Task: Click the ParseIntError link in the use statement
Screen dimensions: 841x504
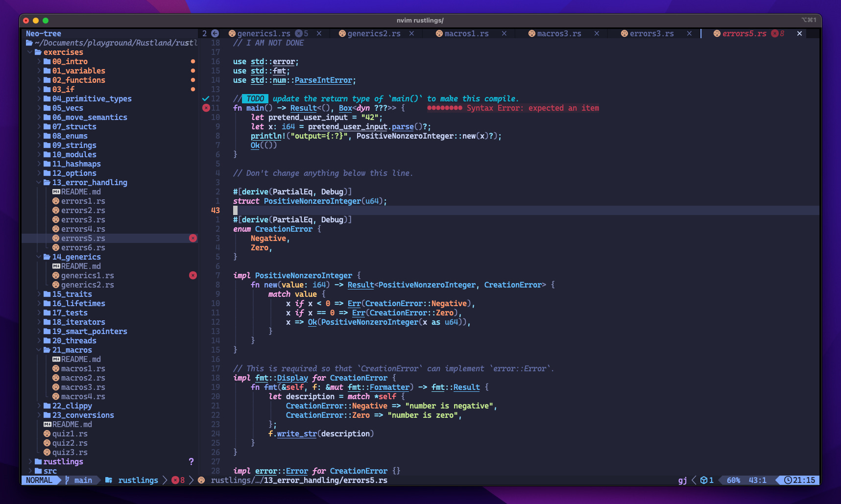Action: tap(323, 80)
